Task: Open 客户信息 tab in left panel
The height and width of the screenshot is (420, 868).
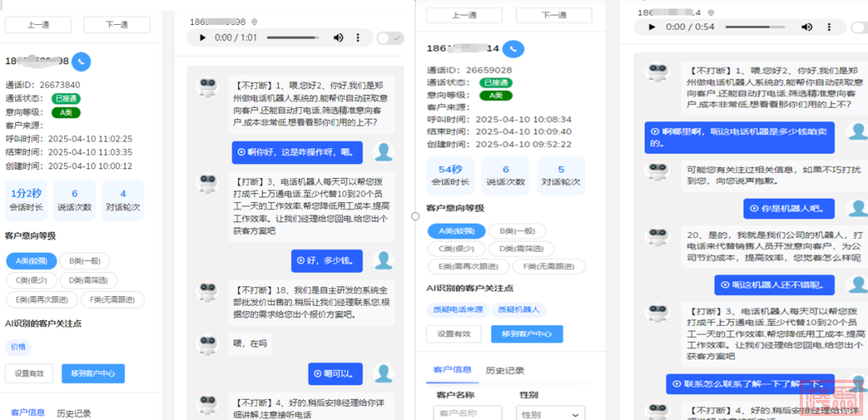Action: click(26, 413)
